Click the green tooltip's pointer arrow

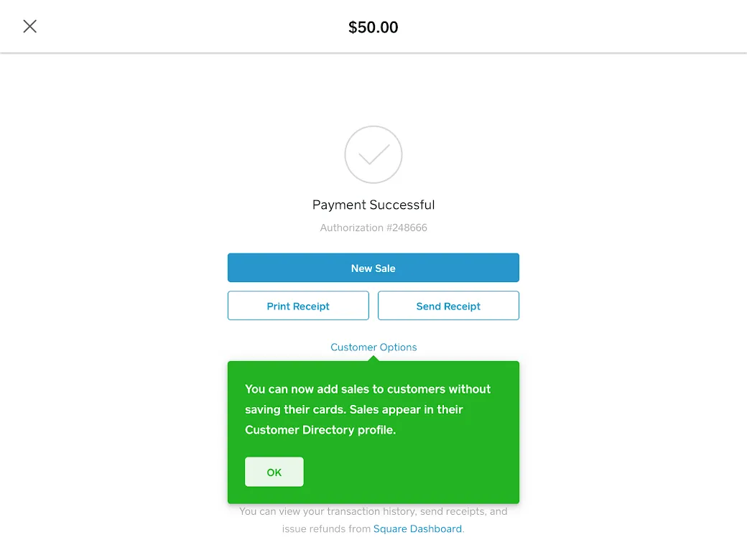pos(373,358)
